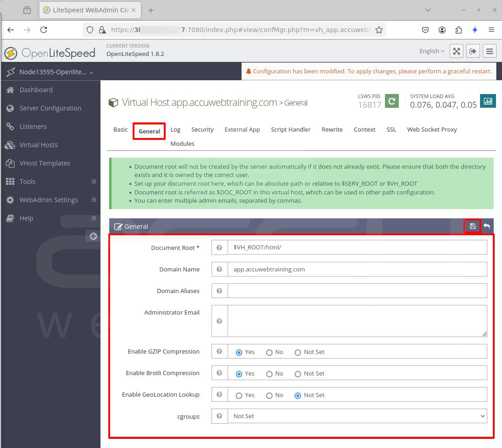The image size is (502, 448).
Task: Click the Domain Name help icon
Action: [x=219, y=269]
